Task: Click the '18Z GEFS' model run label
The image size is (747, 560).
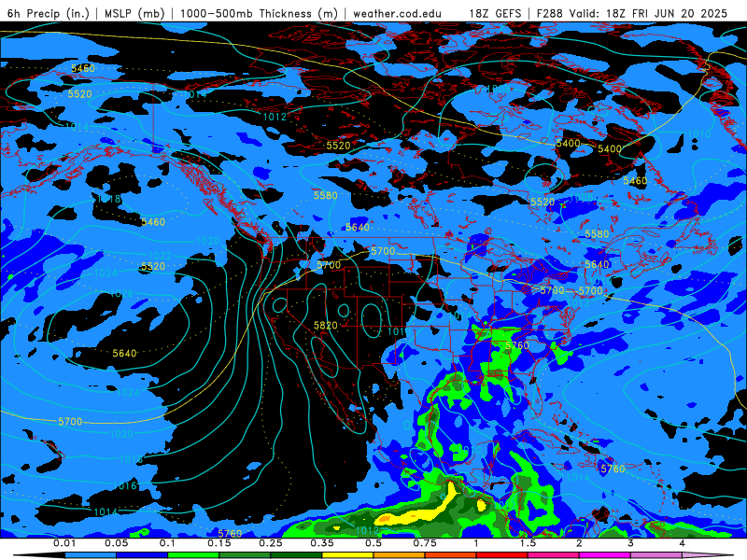Action: 495,13
